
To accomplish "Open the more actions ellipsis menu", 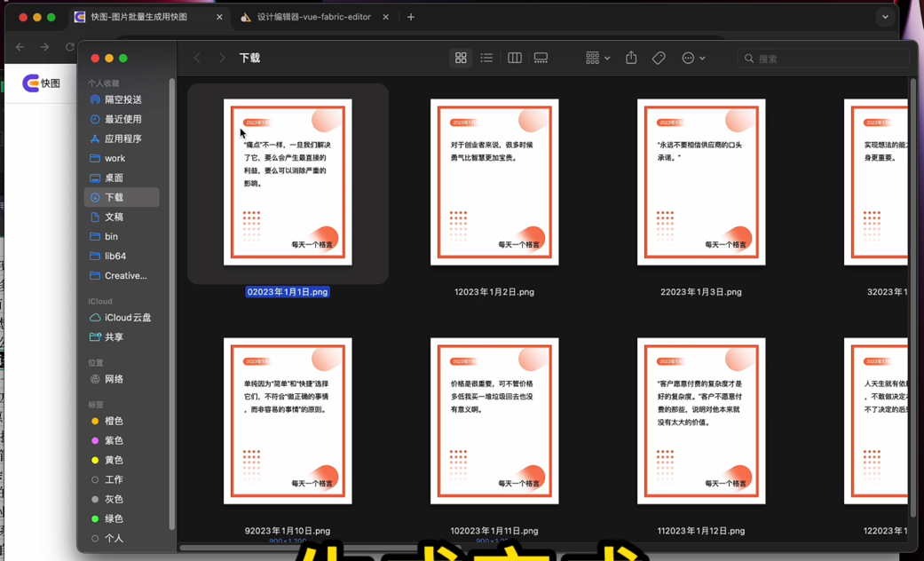I will click(693, 59).
